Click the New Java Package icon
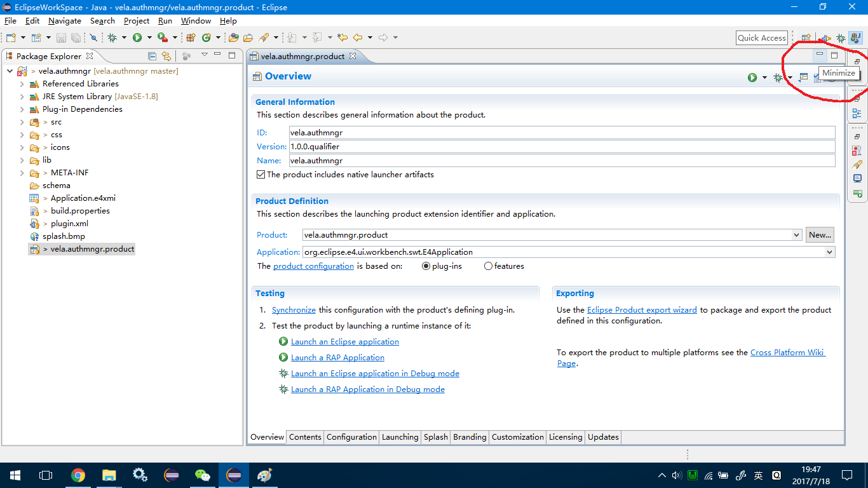The width and height of the screenshot is (868, 488). [190, 38]
